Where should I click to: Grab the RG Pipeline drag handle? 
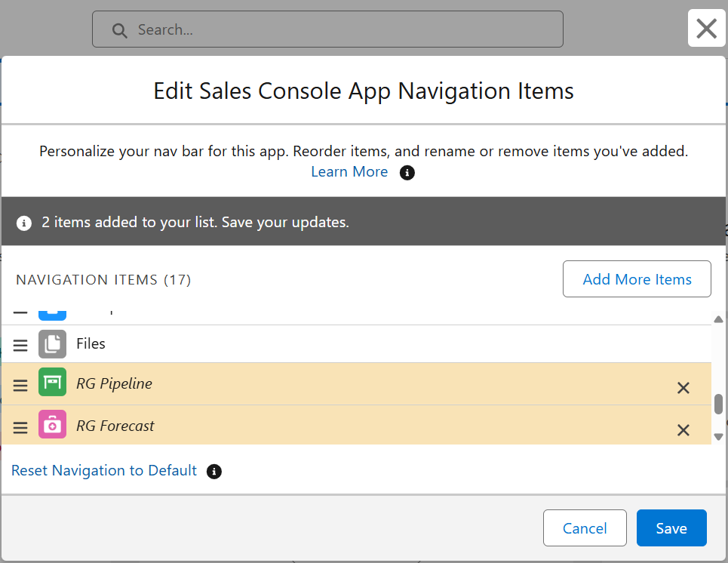tap(20, 386)
